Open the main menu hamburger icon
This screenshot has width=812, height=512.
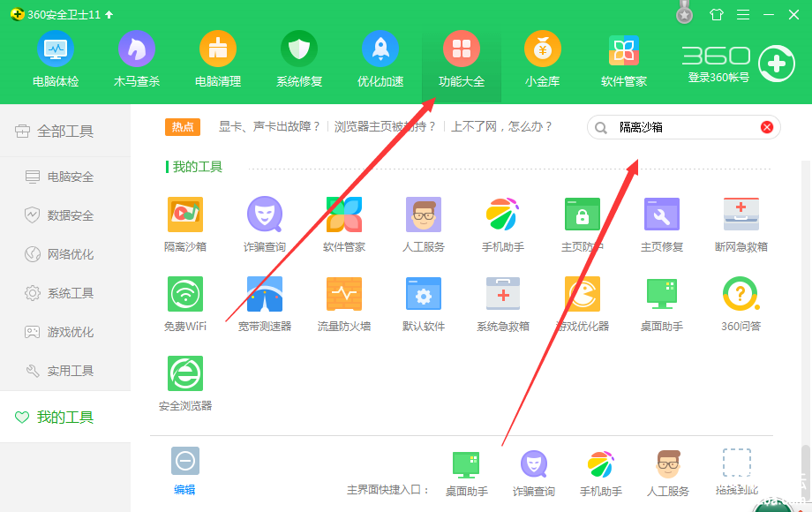click(x=743, y=14)
